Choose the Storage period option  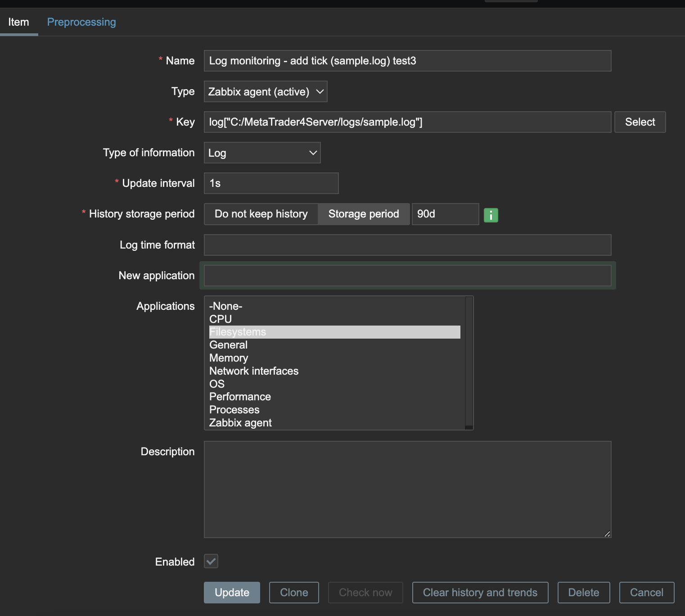coord(364,214)
